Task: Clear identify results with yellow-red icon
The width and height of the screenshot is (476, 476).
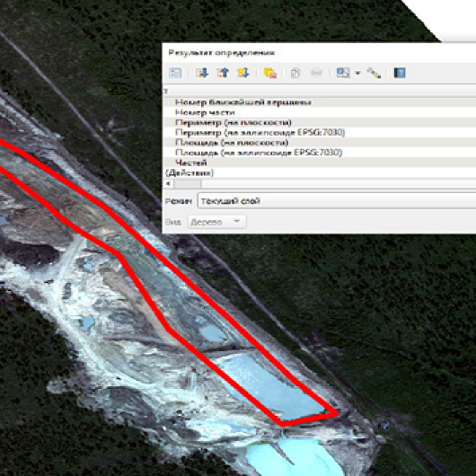Action: tap(270, 73)
